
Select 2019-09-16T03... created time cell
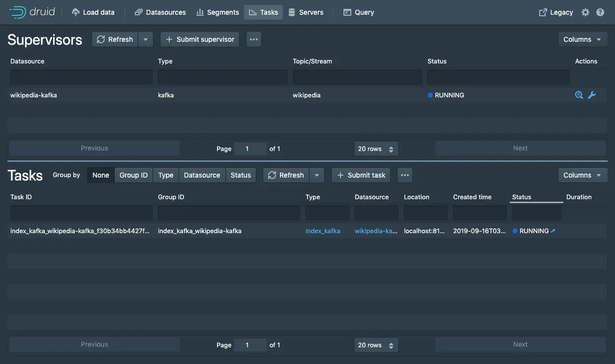[479, 231]
